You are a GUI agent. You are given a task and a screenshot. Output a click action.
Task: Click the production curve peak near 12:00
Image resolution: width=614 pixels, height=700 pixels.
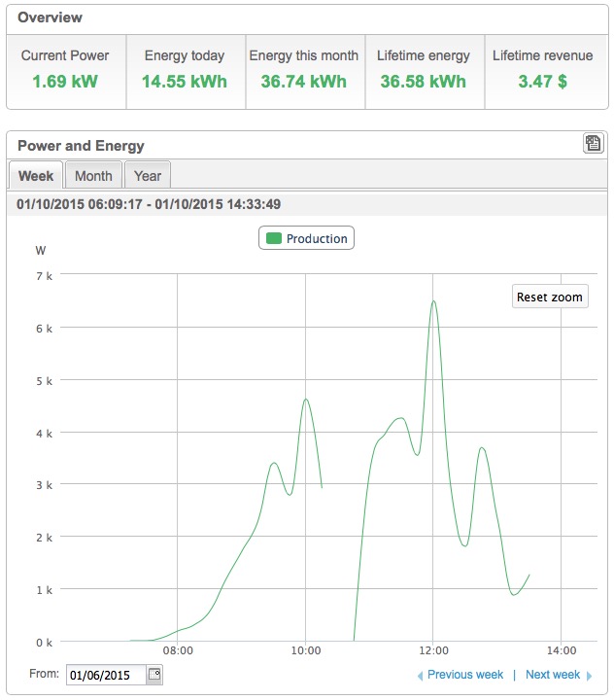point(433,301)
